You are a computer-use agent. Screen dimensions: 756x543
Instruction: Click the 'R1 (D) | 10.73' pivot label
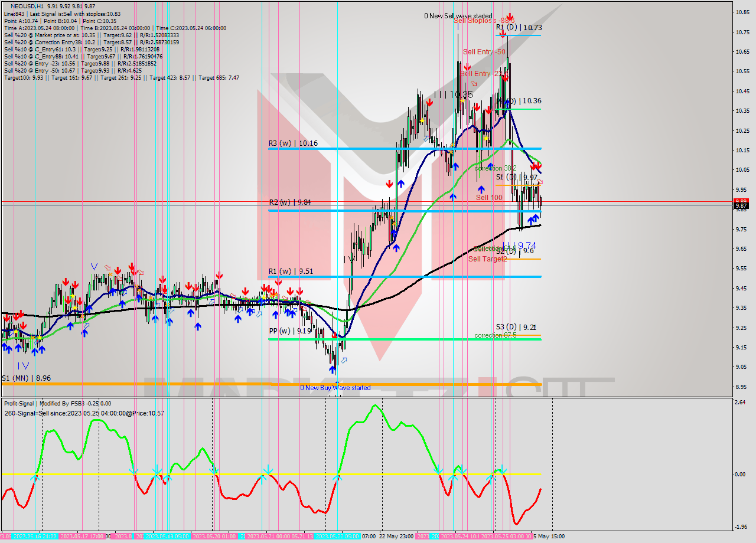(519, 28)
